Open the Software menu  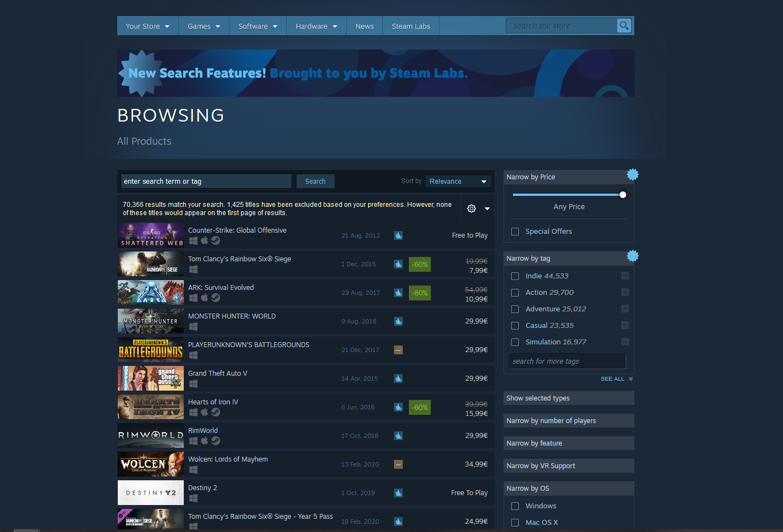[x=258, y=26]
